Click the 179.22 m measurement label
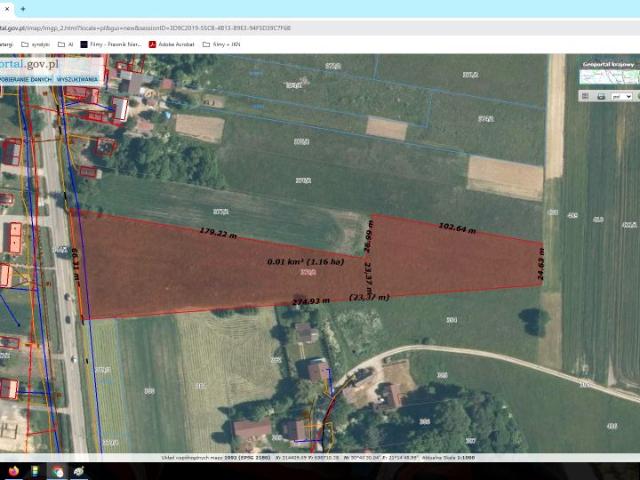This screenshot has width=640, height=480. tap(218, 233)
